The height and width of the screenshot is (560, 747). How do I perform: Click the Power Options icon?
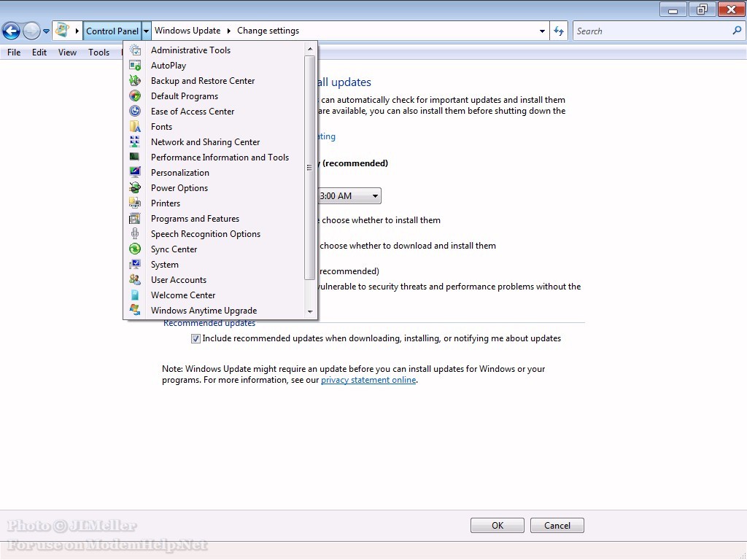pyautogui.click(x=135, y=187)
